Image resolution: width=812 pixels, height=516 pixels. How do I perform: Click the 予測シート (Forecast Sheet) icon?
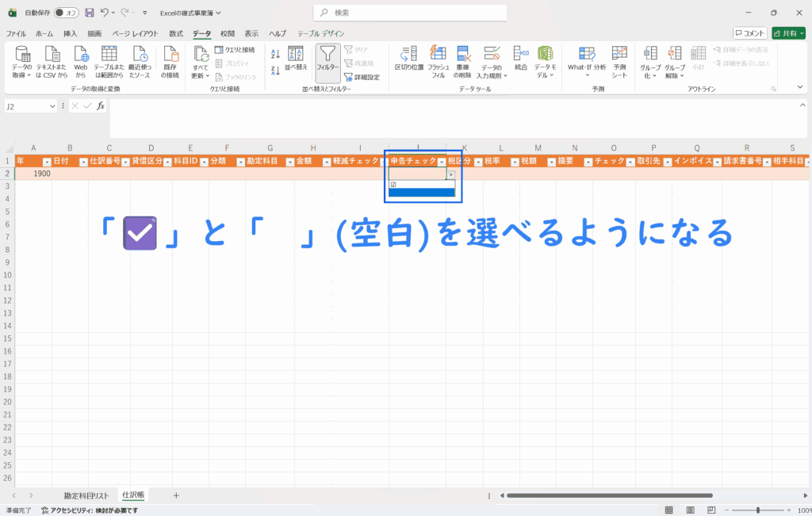pos(619,59)
